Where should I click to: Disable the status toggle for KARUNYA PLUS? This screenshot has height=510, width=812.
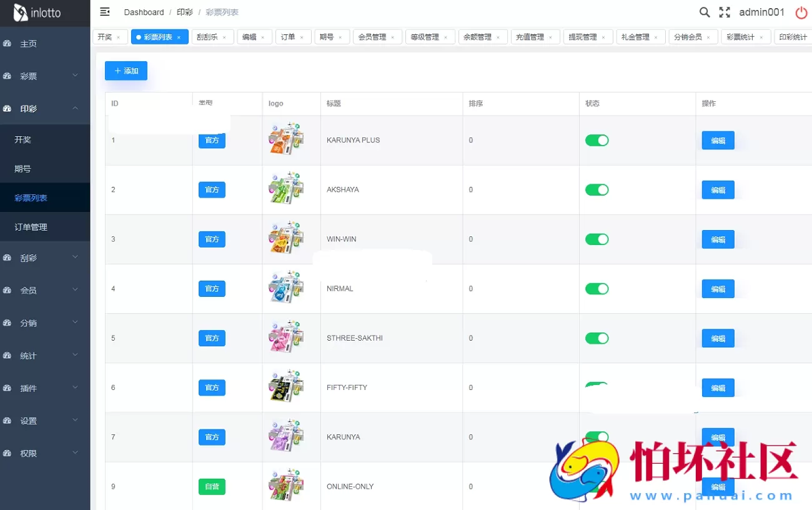point(597,140)
